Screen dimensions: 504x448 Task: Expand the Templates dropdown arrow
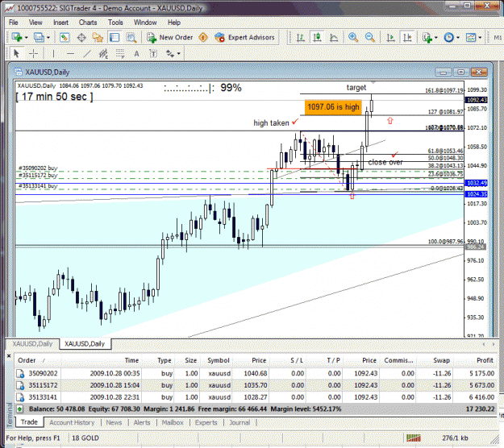(x=480, y=38)
